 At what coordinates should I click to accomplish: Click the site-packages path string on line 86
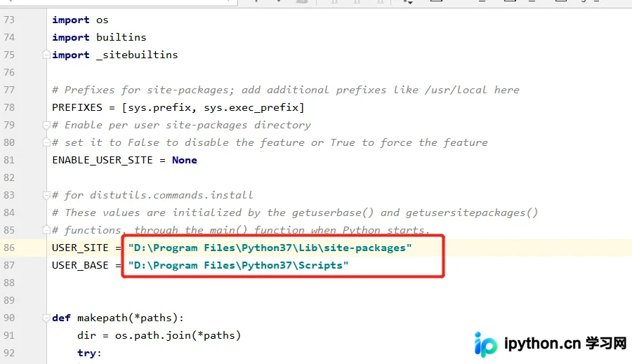pos(270,248)
